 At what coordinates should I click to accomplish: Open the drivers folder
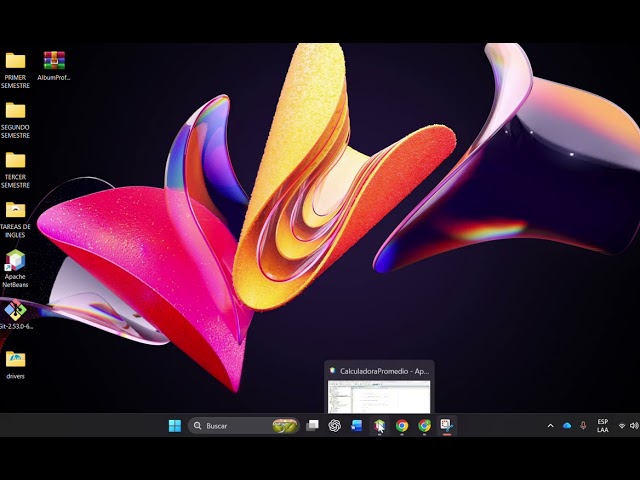point(16,365)
